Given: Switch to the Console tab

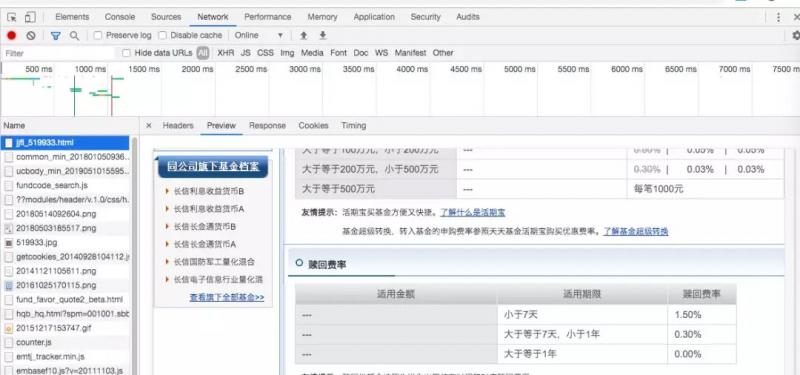Looking at the screenshot, I should click(x=120, y=17).
